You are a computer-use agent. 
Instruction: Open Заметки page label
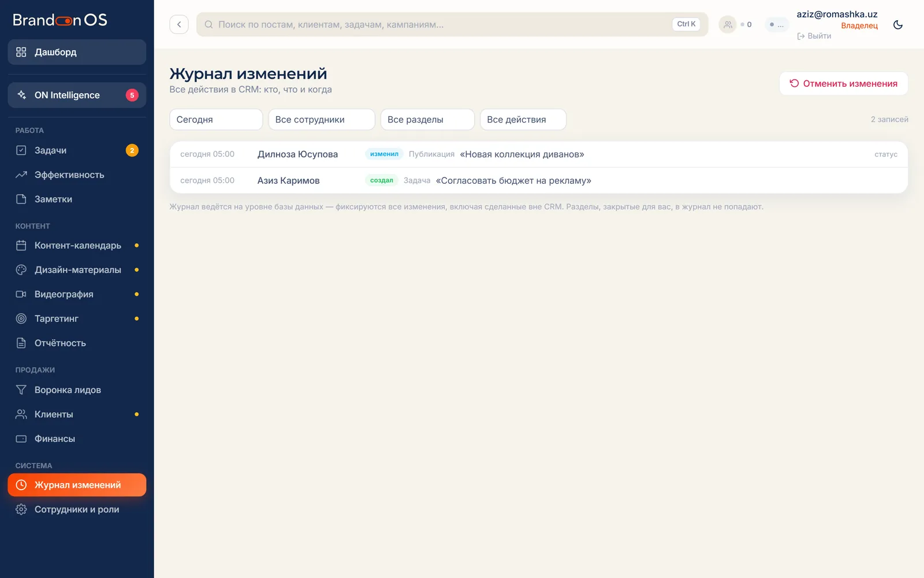click(x=53, y=199)
